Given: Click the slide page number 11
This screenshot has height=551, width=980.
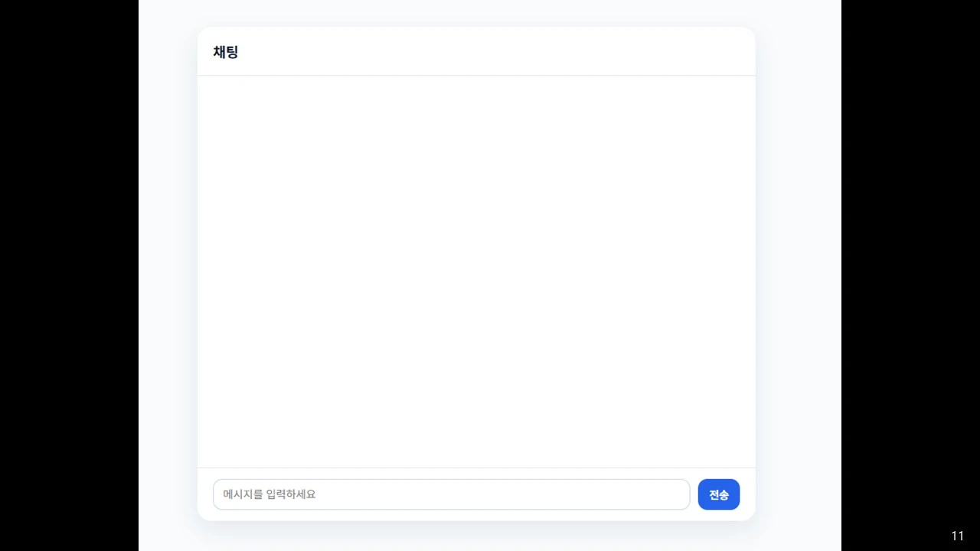Looking at the screenshot, I should click(x=957, y=535).
